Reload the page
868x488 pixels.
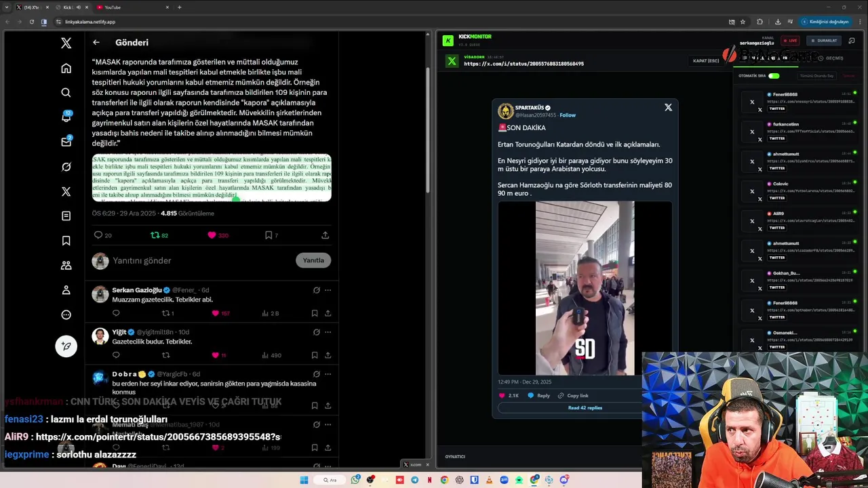click(x=31, y=22)
